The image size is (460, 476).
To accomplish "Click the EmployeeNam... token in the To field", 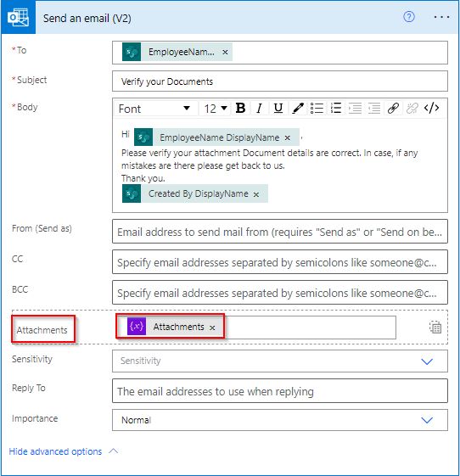I will (177, 52).
